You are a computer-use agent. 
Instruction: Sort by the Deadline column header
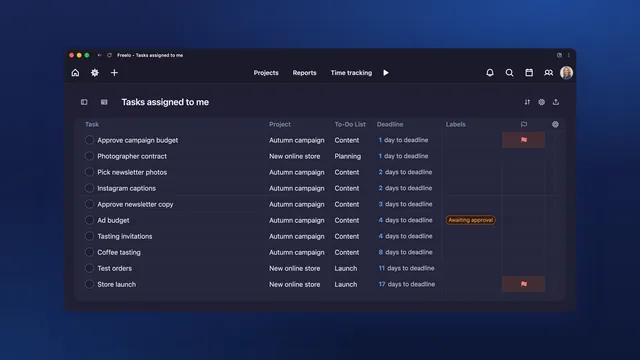(390, 124)
